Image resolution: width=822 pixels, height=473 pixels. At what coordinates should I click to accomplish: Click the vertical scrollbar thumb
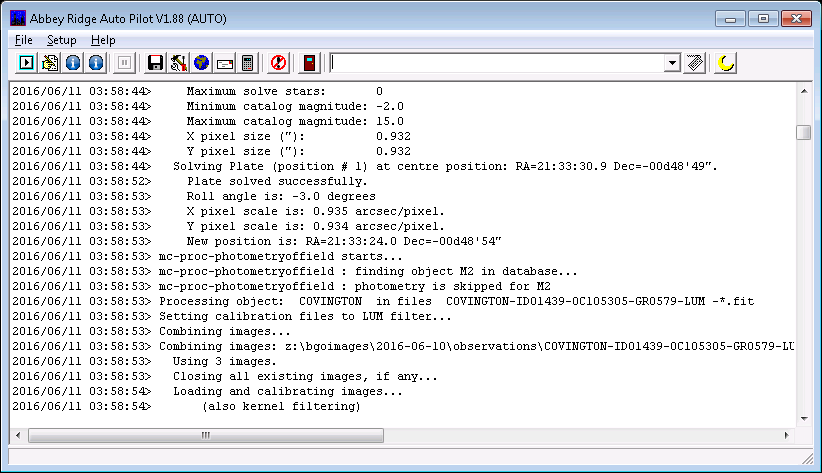(x=804, y=132)
